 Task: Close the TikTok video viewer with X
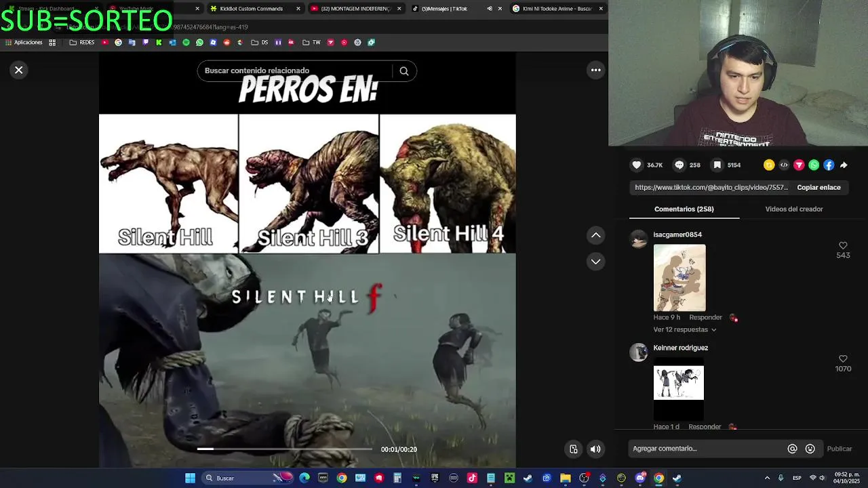(19, 70)
